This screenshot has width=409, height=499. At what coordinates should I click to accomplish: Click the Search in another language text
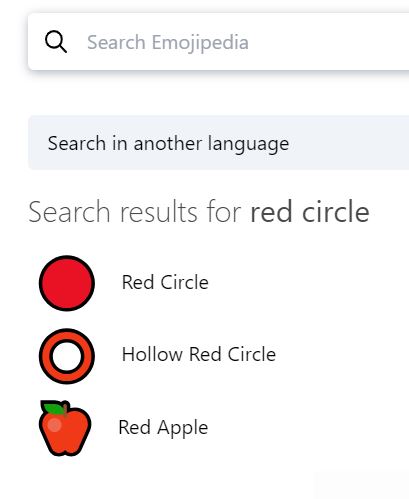168,144
